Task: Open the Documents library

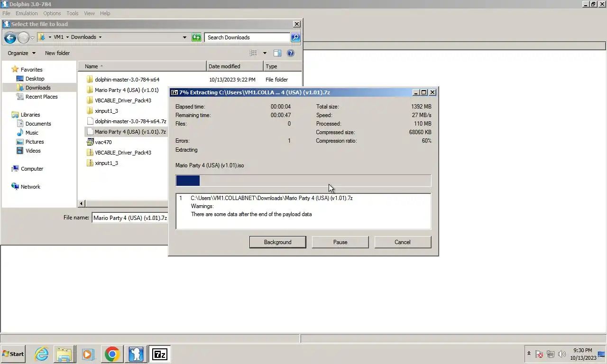Action: [38, 124]
